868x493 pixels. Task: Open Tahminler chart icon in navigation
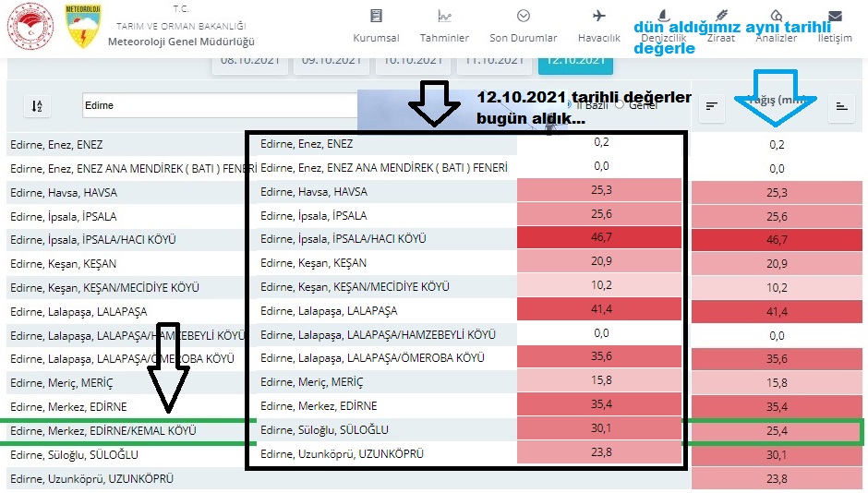pyautogui.click(x=444, y=16)
